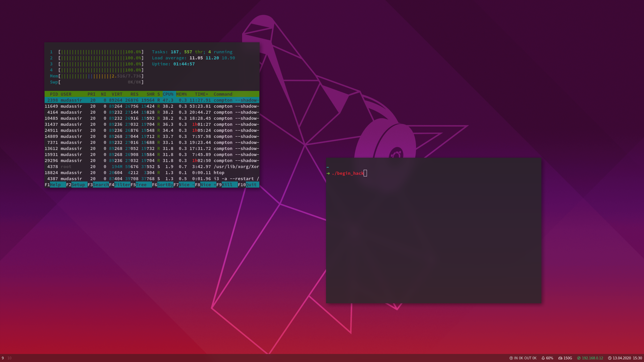
Task: Switch to workspace 9 in the bar
Action: (3, 358)
